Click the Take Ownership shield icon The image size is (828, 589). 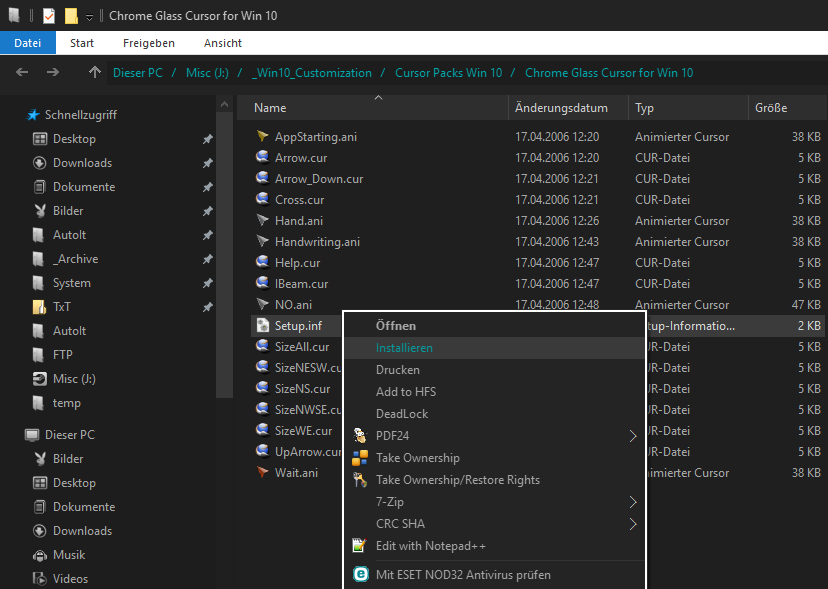360,458
